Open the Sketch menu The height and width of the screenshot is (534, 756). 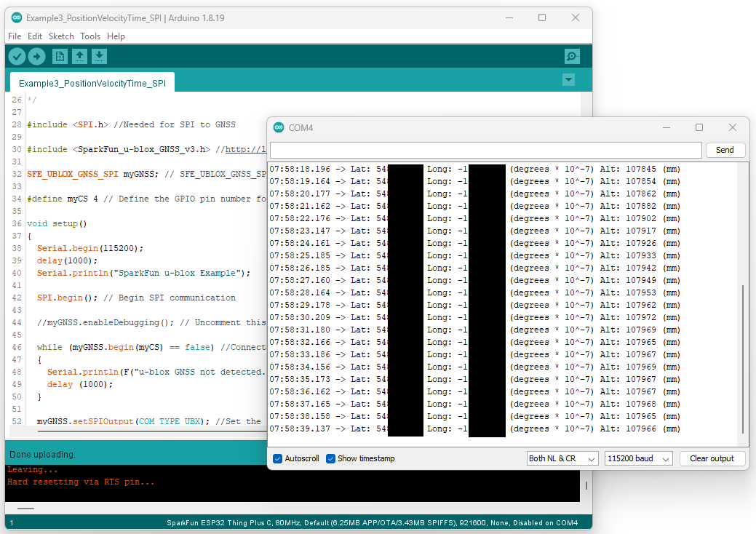click(61, 36)
